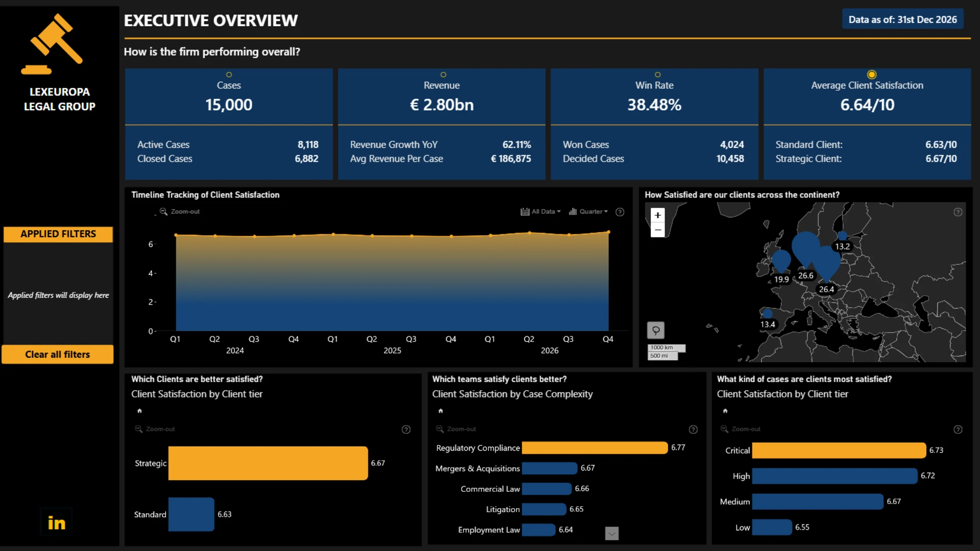Click the LinkedIn icon in the sidebar
The width and height of the screenshot is (980, 551).
[x=56, y=522]
